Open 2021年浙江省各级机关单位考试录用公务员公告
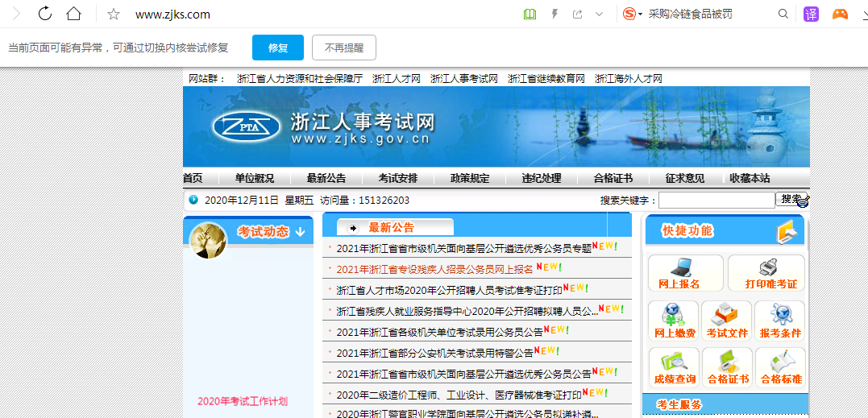This screenshot has width=868, height=418. [439, 333]
